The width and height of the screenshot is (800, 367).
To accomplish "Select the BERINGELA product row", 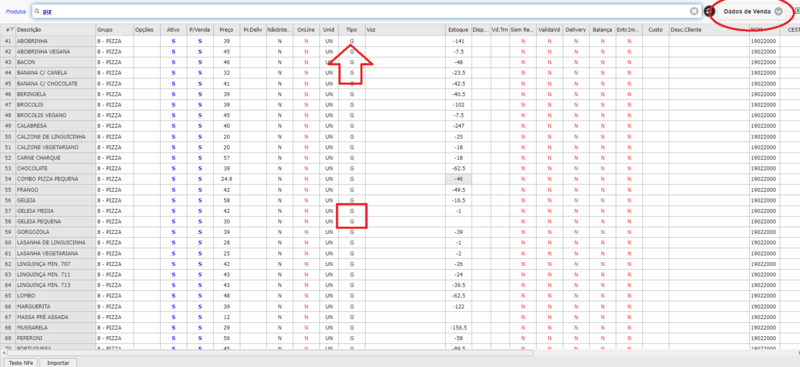I will [55, 94].
